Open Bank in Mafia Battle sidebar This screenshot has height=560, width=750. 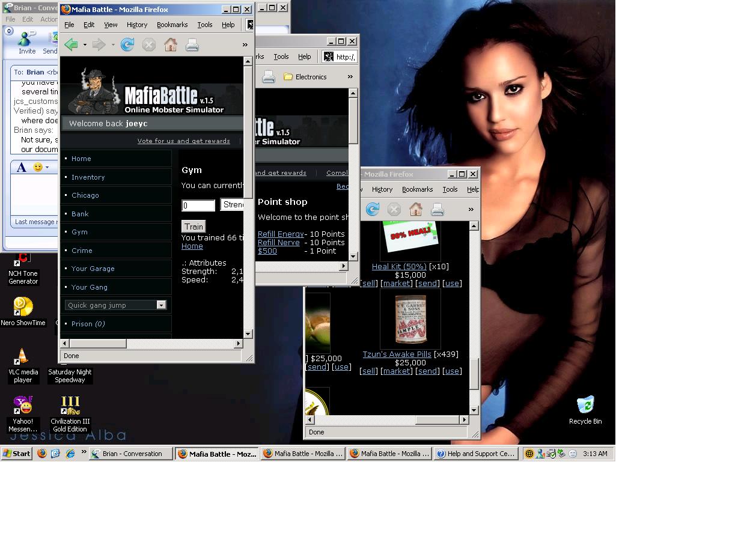click(x=80, y=214)
